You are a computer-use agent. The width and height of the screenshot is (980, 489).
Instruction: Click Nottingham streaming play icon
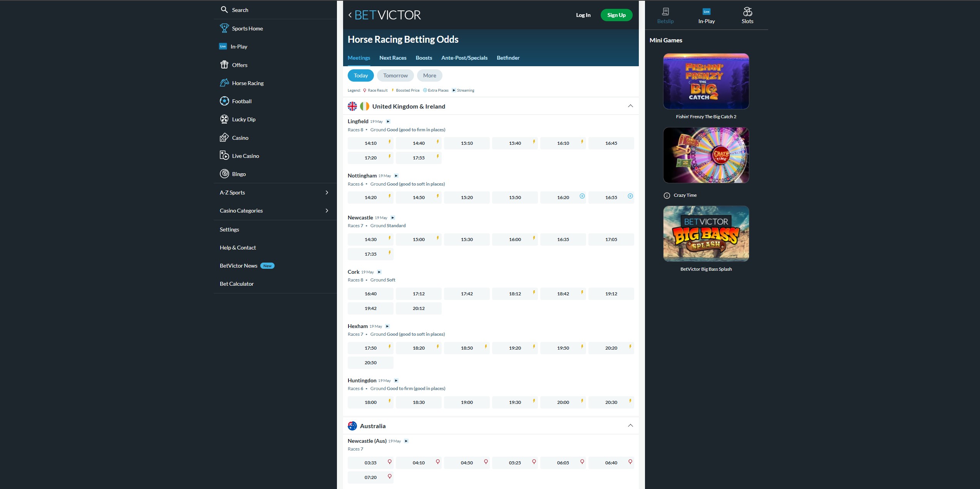[396, 176]
